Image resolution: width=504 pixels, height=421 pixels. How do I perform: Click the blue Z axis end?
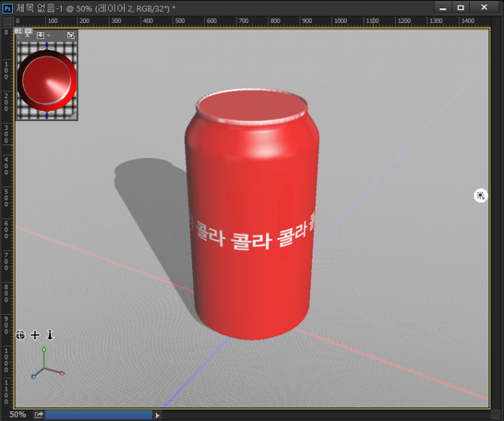(x=32, y=377)
